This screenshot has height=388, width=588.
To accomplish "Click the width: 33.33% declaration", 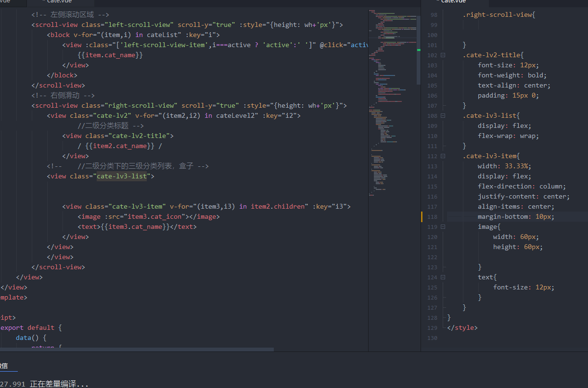I will tap(504, 166).
